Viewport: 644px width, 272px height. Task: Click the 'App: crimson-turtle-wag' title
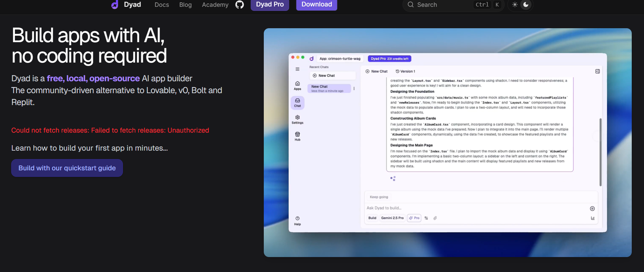click(x=340, y=59)
